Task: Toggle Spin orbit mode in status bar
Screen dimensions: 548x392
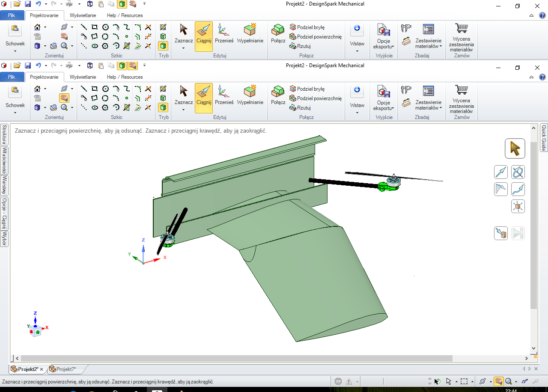Action: click(482, 381)
